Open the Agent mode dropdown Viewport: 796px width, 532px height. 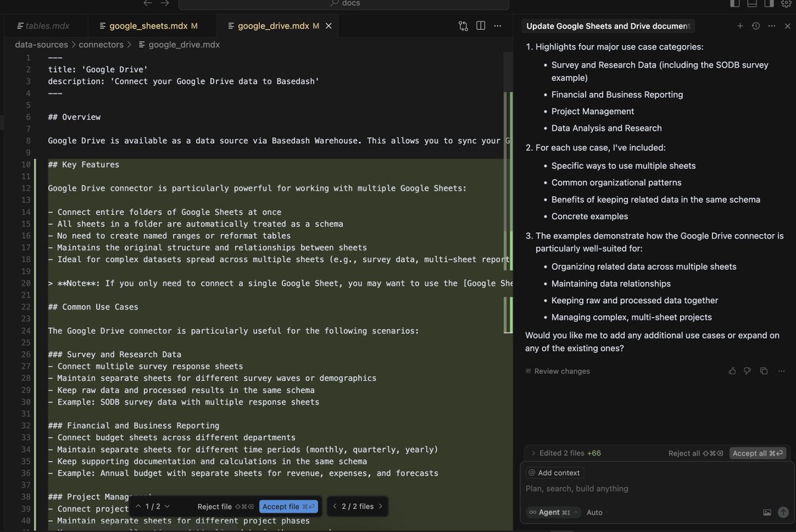tap(553, 512)
